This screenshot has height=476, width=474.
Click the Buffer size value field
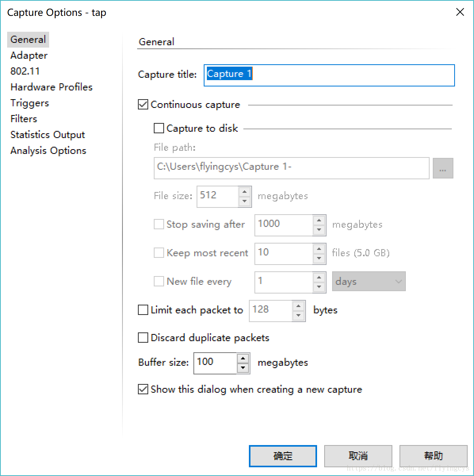tap(215, 363)
